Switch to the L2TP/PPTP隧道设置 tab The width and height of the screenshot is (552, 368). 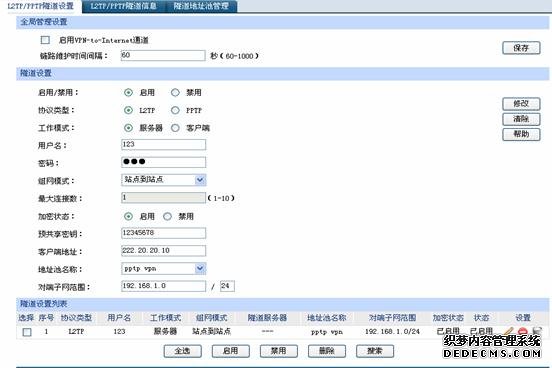[40, 6]
